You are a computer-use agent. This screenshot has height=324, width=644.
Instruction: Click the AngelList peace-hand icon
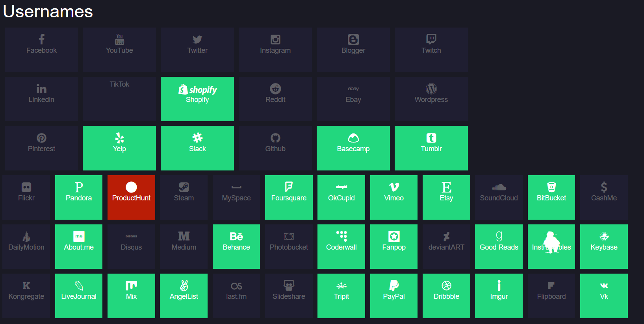point(184,285)
